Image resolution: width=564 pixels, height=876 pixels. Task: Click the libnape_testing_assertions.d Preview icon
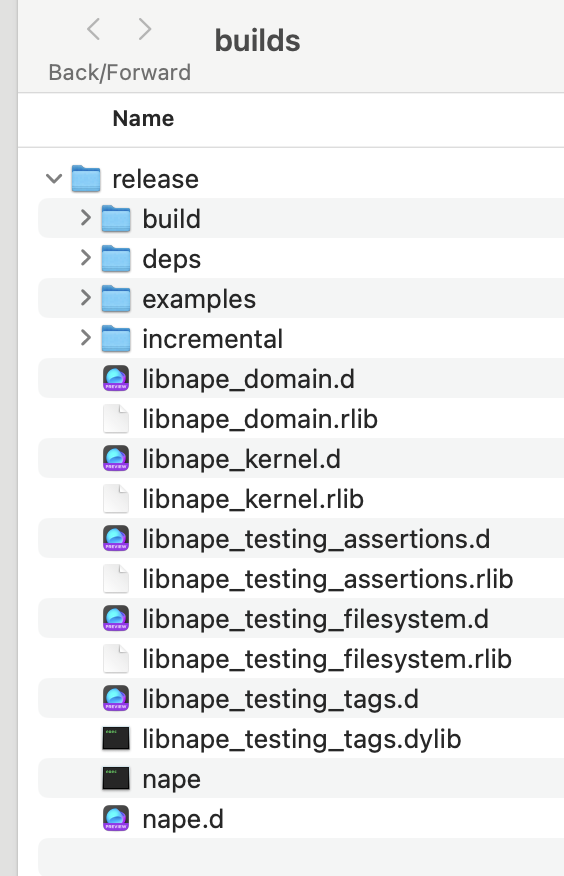pyautogui.click(x=116, y=539)
